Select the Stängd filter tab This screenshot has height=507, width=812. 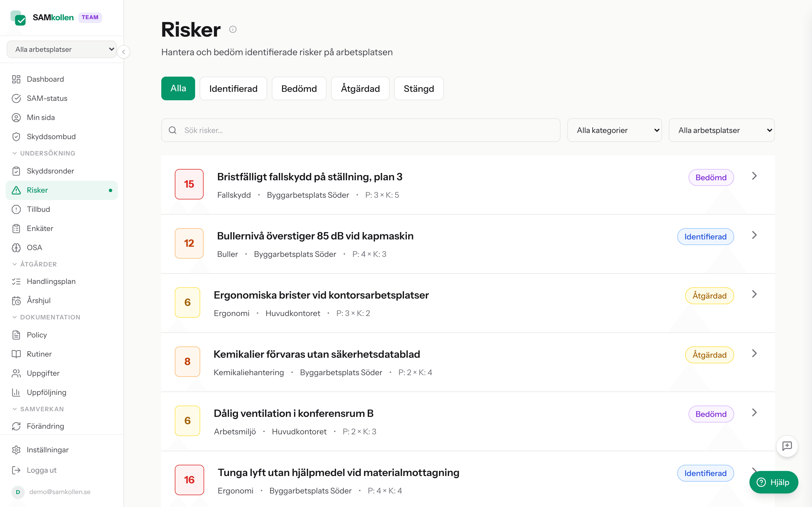point(419,88)
